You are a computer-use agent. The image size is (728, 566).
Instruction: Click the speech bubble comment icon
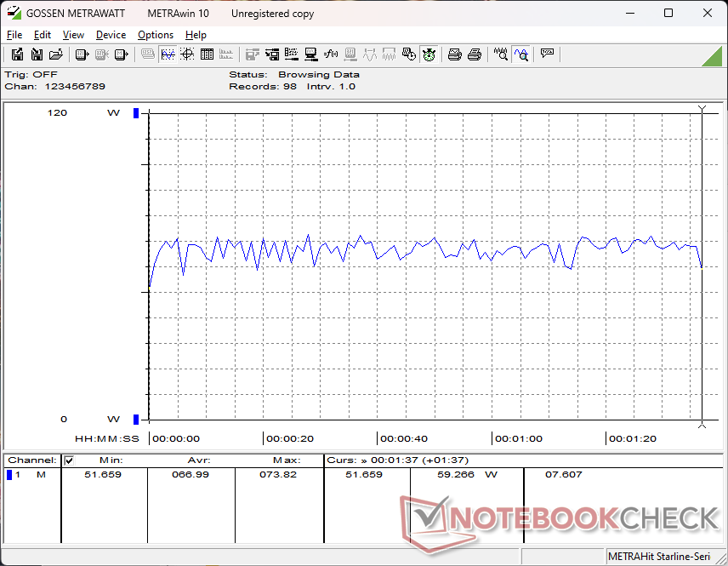click(x=547, y=54)
